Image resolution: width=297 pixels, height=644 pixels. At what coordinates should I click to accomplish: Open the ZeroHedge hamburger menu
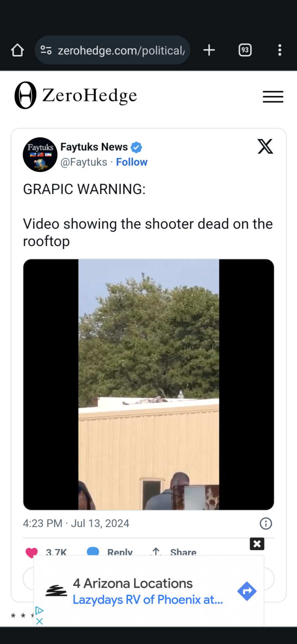click(x=273, y=97)
